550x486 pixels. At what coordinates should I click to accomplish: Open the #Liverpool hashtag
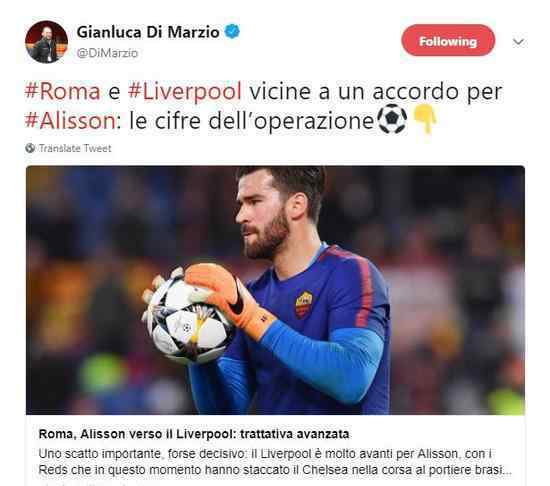(x=185, y=92)
